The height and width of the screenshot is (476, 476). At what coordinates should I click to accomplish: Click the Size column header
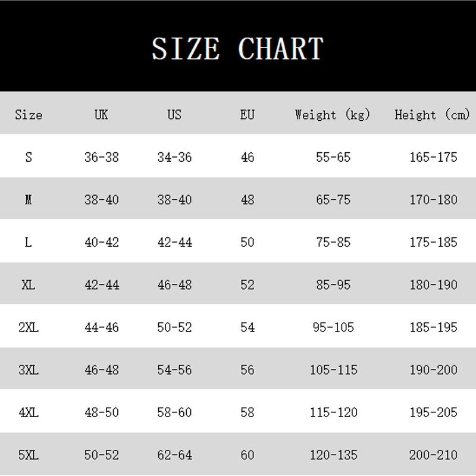tap(29, 114)
